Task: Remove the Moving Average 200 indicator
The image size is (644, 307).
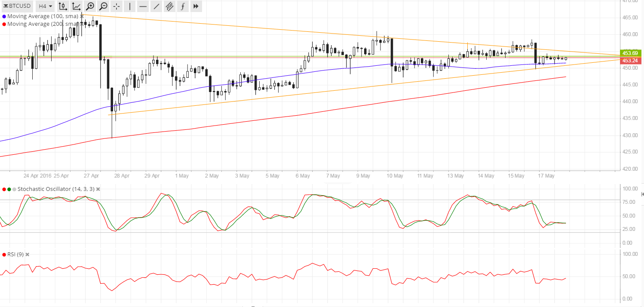Action: point(82,24)
